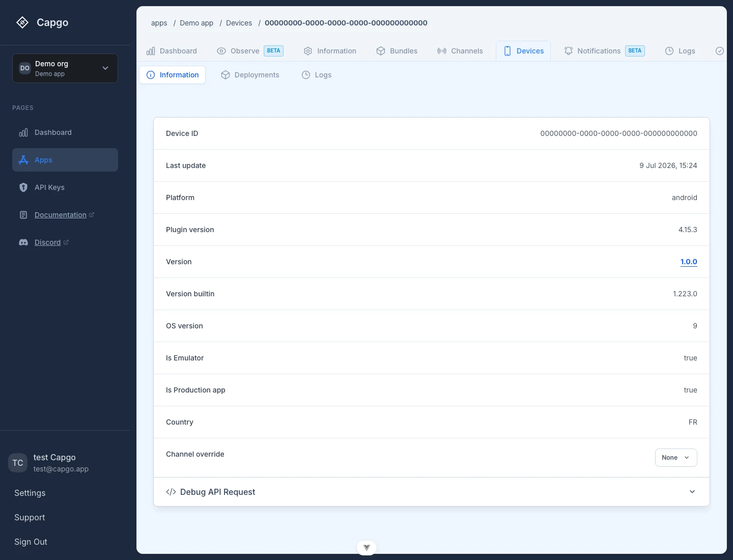Open the Dashboard chart icon in sidebar

tap(23, 132)
